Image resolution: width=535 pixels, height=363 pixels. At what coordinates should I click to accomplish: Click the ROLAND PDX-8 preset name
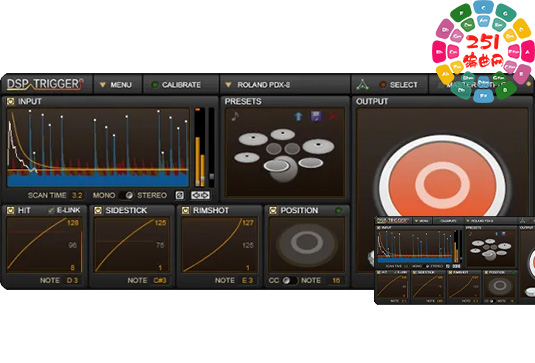tap(264, 85)
